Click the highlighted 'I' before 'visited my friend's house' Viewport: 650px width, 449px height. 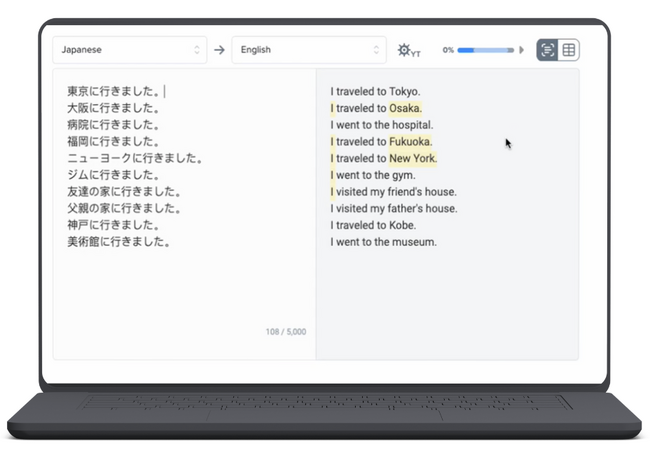tap(333, 192)
